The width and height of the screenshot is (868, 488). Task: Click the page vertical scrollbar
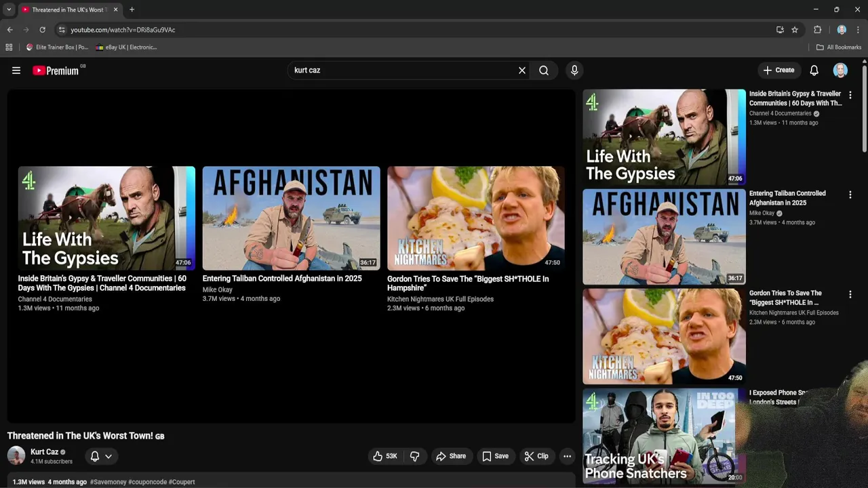864,108
